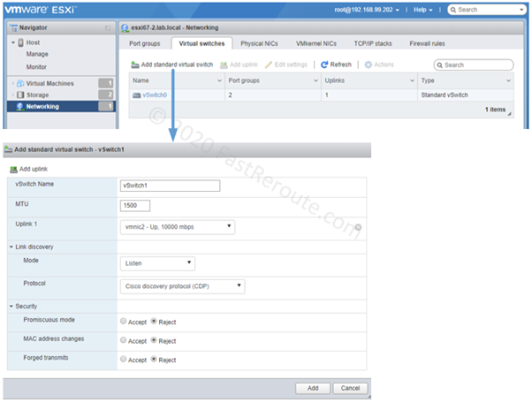Click Add uplink text in dialog
The image size is (532, 403).
(34, 170)
